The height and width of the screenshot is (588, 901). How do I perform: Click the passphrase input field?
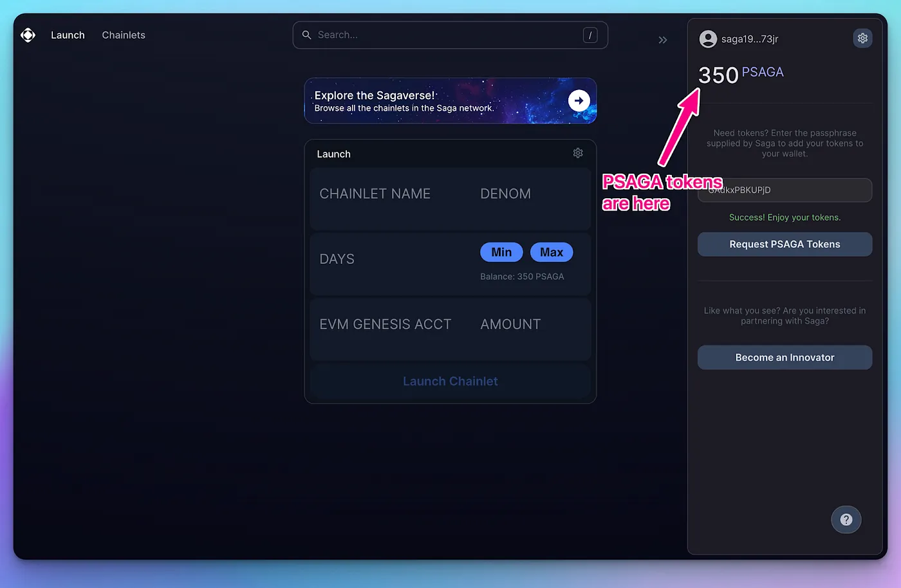coord(785,190)
